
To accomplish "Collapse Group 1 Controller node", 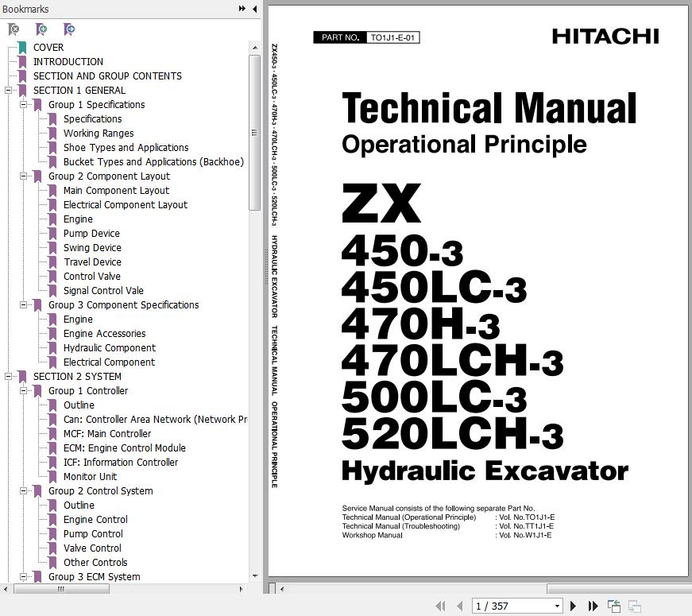I will 23,391.
